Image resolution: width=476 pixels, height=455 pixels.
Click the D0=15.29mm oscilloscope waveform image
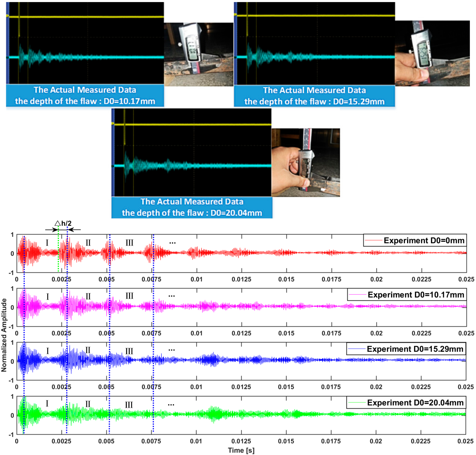314,43
